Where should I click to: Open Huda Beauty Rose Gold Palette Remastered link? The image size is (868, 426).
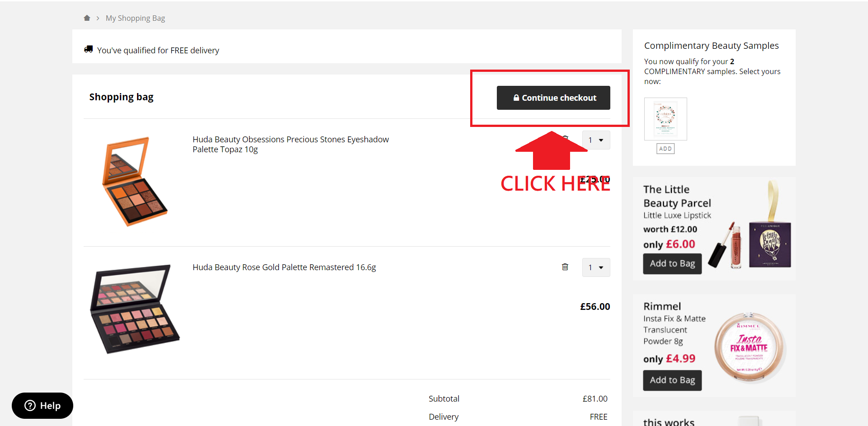[284, 267]
